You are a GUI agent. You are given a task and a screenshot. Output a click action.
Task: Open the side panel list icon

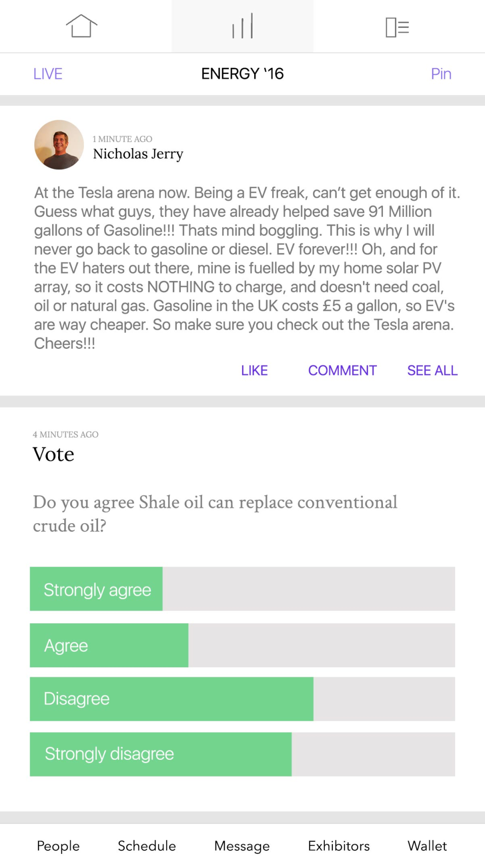coord(397,27)
